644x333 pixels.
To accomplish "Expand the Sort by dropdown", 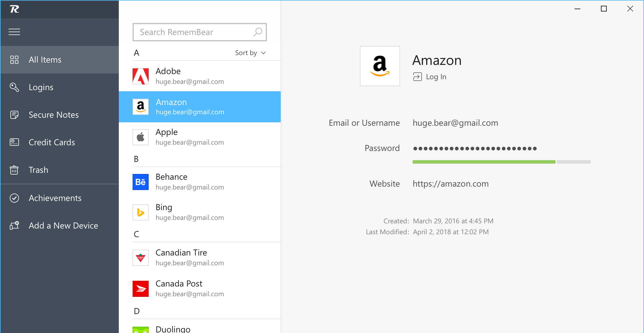I will click(x=251, y=53).
